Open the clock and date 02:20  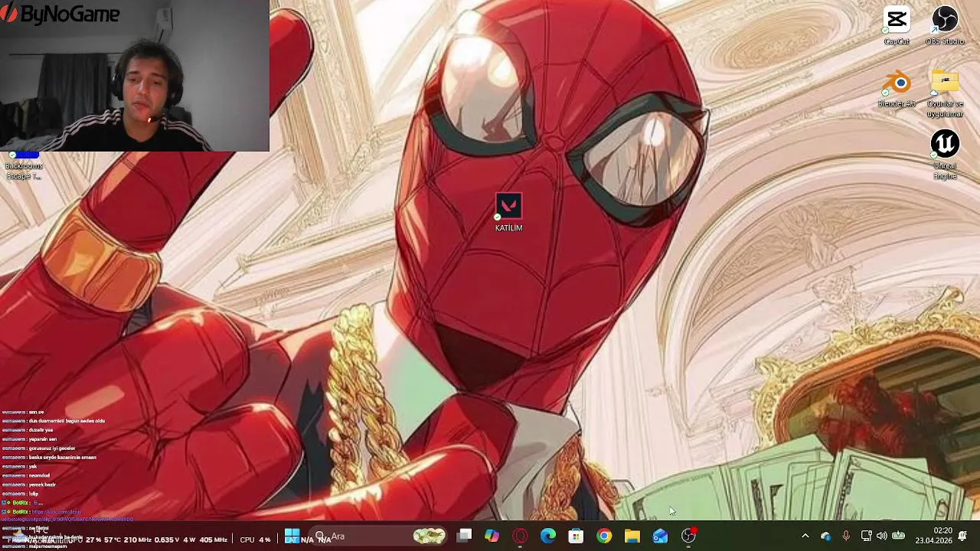point(934,536)
